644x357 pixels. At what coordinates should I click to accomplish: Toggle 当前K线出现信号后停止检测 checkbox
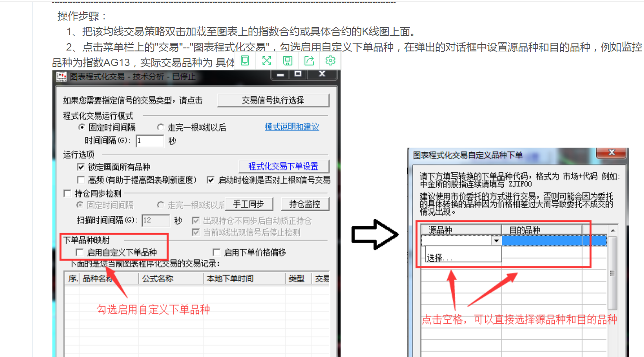coord(195,232)
